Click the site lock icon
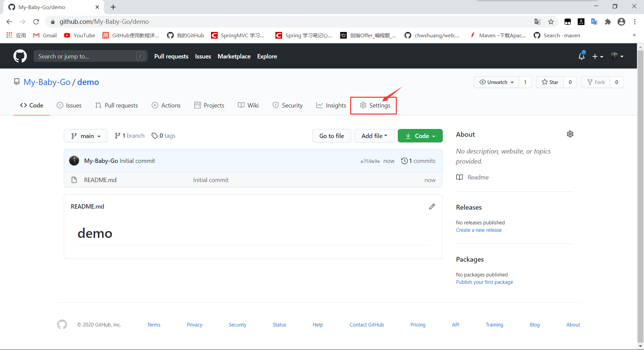Image resolution: width=644 pixels, height=350 pixels. point(53,22)
